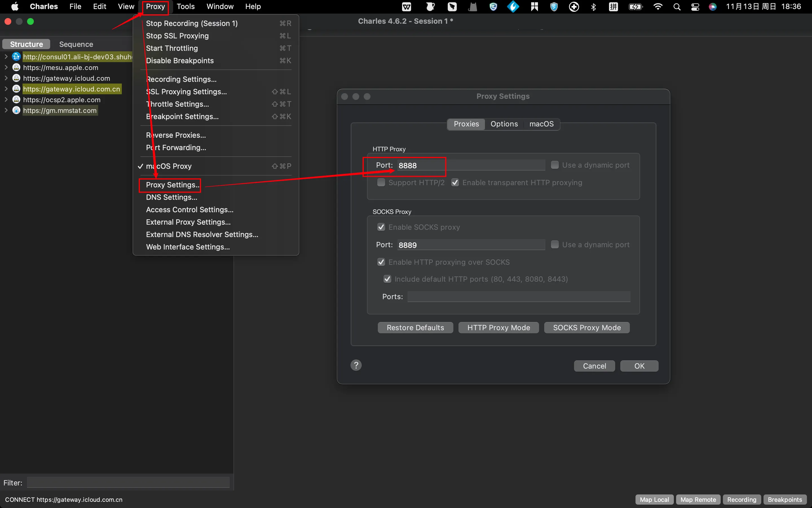
Task: Click the Cancel button in Proxy Settings
Action: (594, 366)
